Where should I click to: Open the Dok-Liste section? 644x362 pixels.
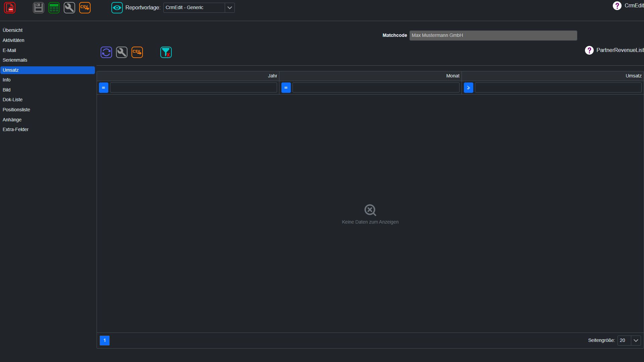(x=48, y=100)
